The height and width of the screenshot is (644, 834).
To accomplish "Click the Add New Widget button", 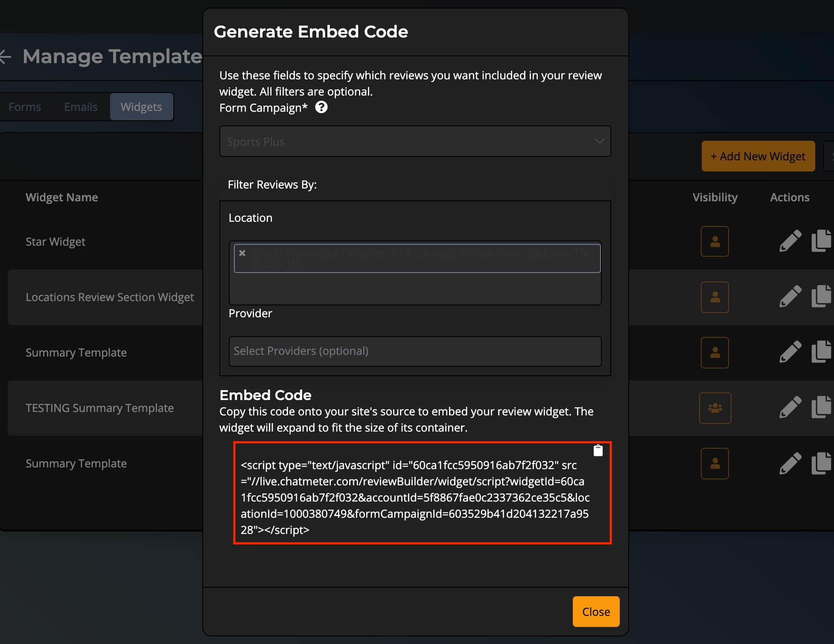I will [x=758, y=156].
